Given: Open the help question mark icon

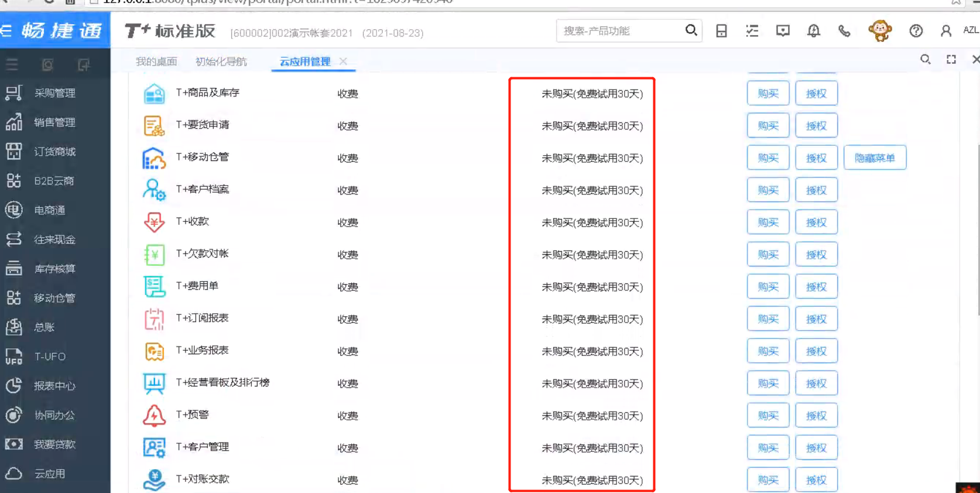Looking at the screenshot, I should 916,31.
